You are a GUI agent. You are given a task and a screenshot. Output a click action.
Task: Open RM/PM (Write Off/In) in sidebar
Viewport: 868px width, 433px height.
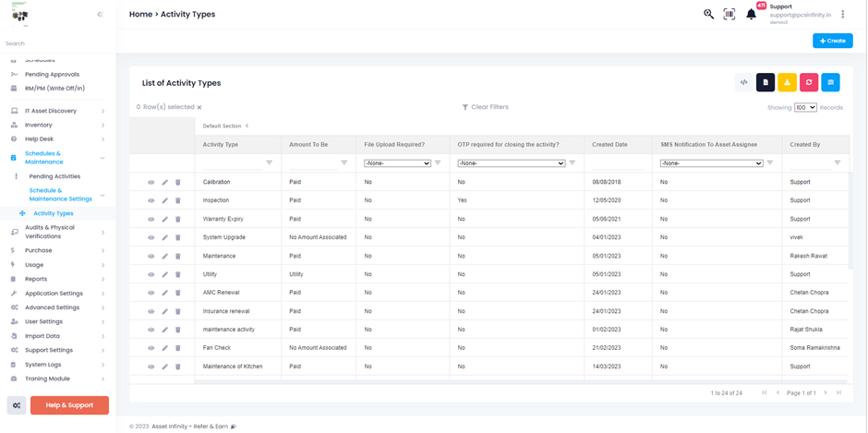(54, 88)
